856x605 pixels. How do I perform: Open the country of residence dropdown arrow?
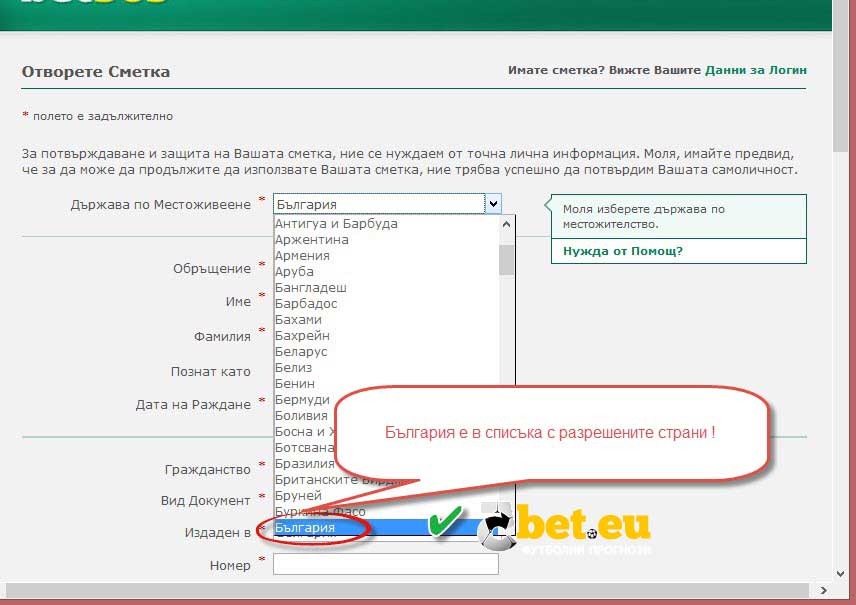(x=493, y=204)
